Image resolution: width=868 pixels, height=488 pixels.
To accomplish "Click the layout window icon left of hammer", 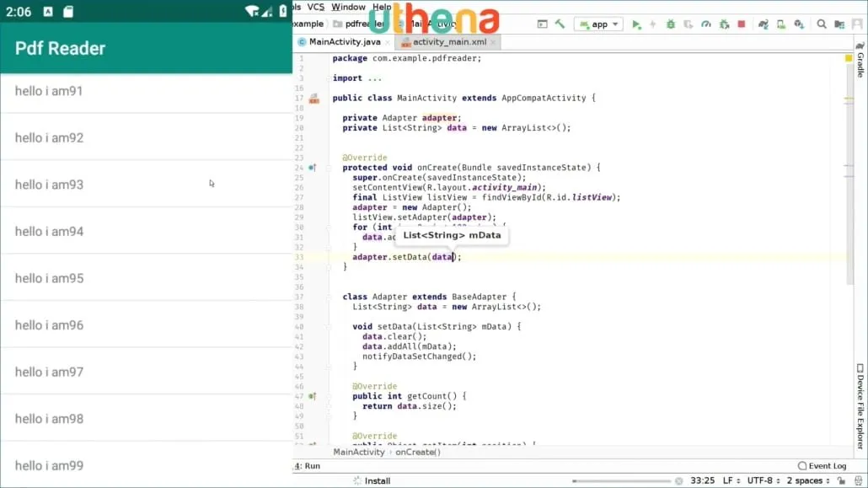I will pyautogui.click(x=542, y=24).
